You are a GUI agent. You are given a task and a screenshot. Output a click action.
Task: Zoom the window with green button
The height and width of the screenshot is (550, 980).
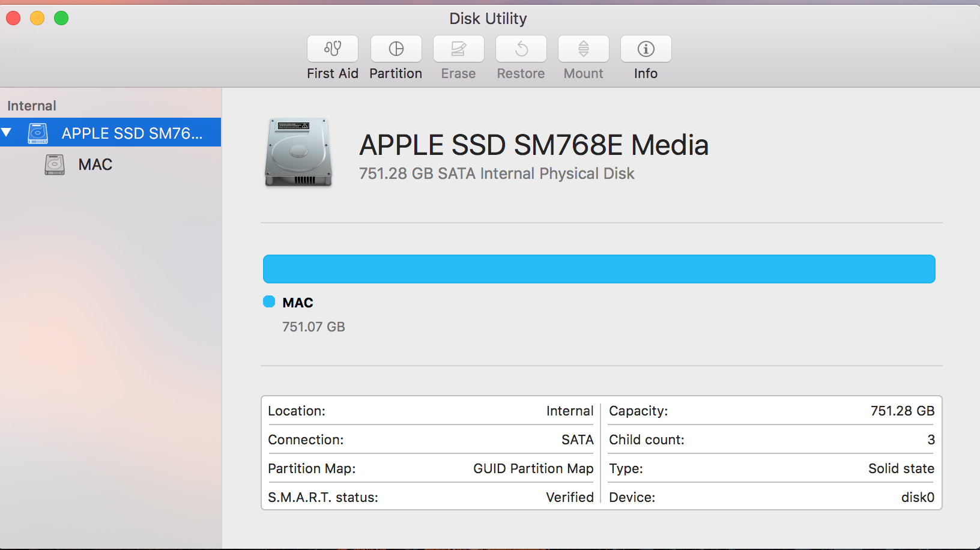(61, 18)
